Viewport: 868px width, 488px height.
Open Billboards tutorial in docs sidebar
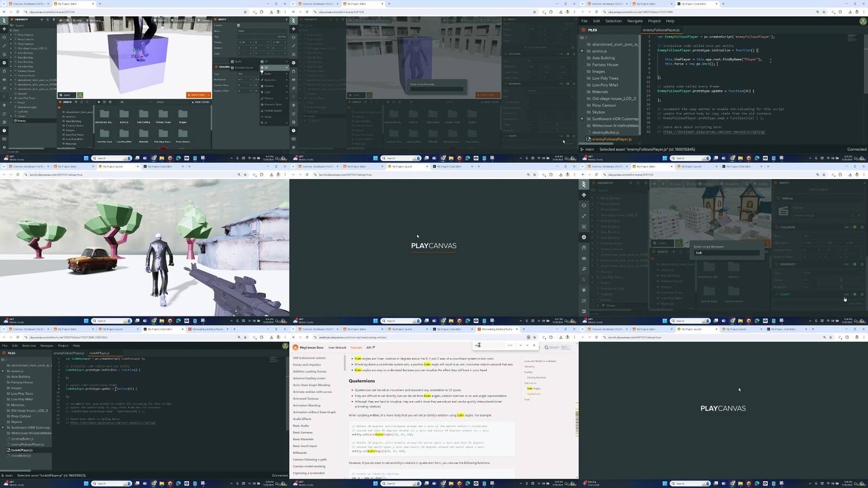coord(299,453)
